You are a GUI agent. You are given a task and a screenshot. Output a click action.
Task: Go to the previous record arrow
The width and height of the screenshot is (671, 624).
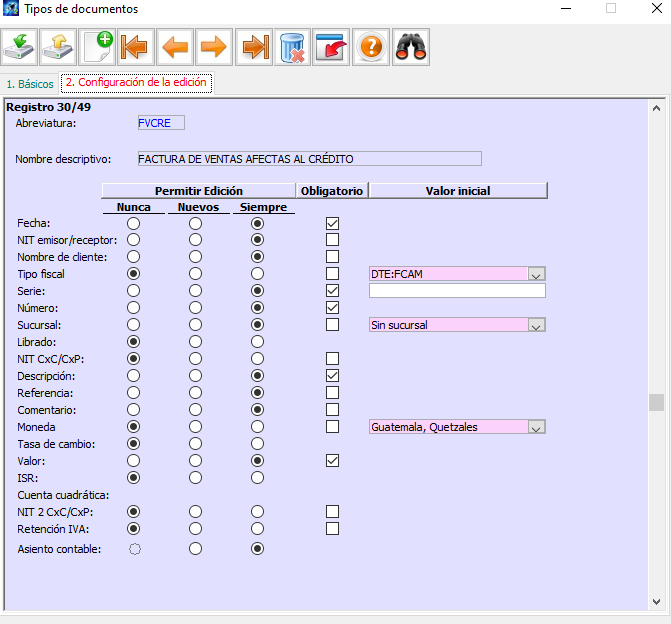coord(176,47)
